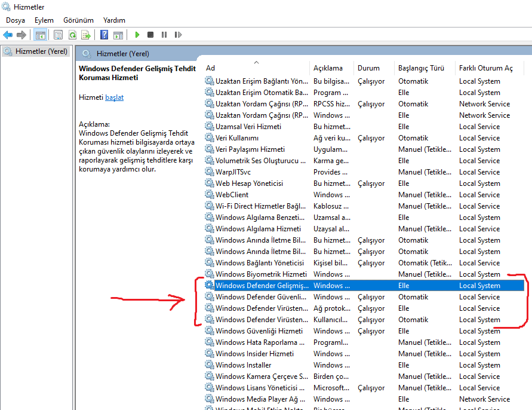Select Wi-Fi Direct Hizmetler Bağl... service

click(260, 206)
